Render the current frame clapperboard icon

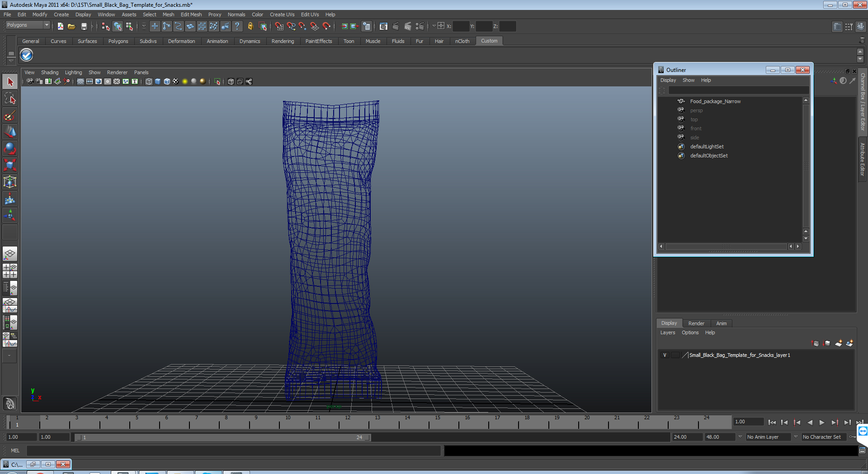tap(396, 27)
